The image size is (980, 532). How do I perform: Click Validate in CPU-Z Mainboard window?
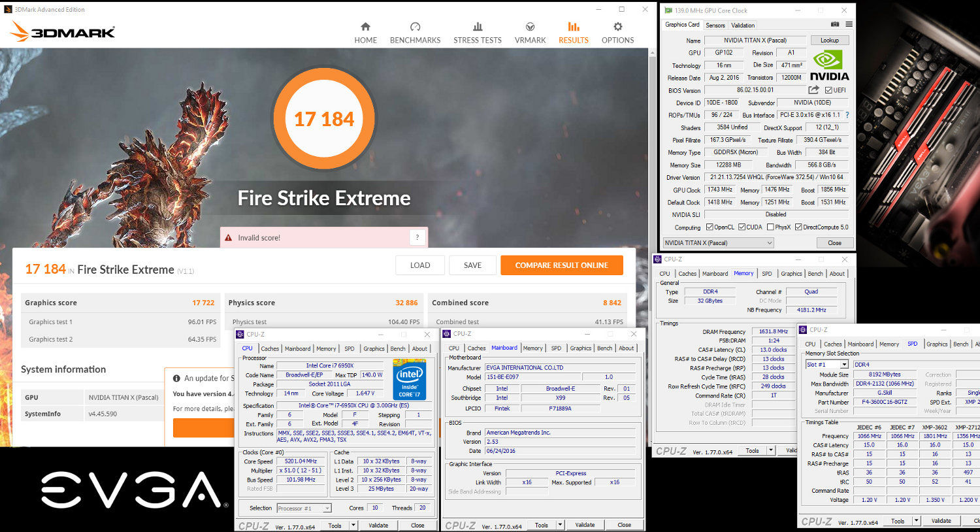pyautogui.click(x=585, y=525)
